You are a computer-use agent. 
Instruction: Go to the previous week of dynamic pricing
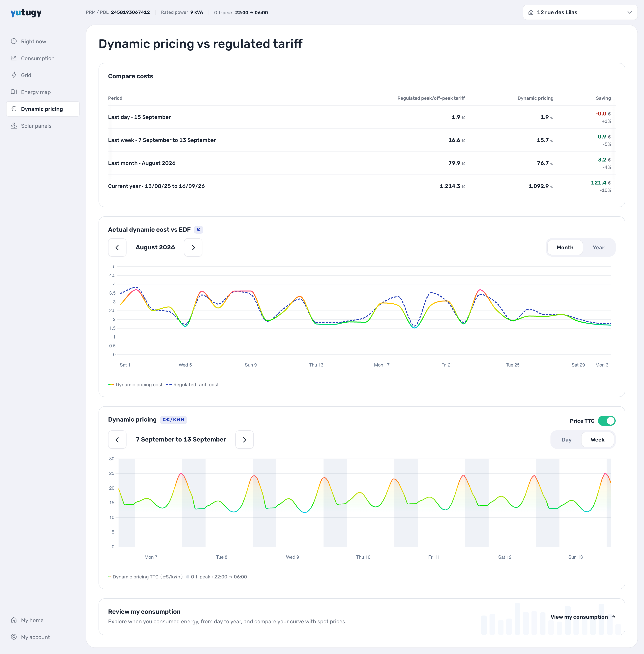click(117, 440)
